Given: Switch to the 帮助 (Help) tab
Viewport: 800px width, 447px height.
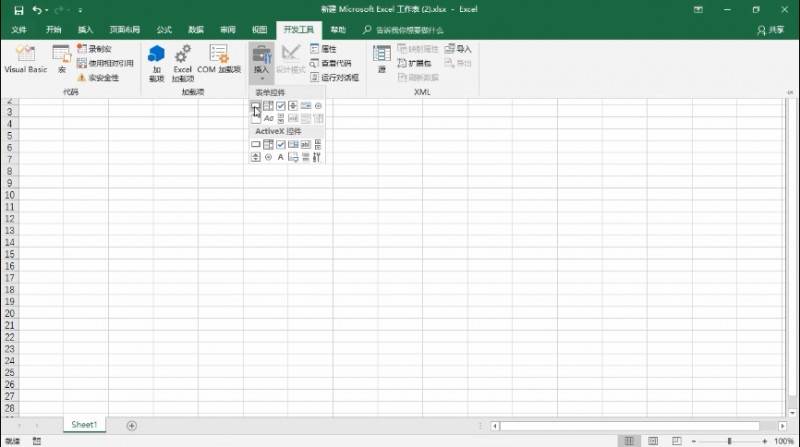Looking at the screenshot, I should pyautogui.click(x=338, y=30).
